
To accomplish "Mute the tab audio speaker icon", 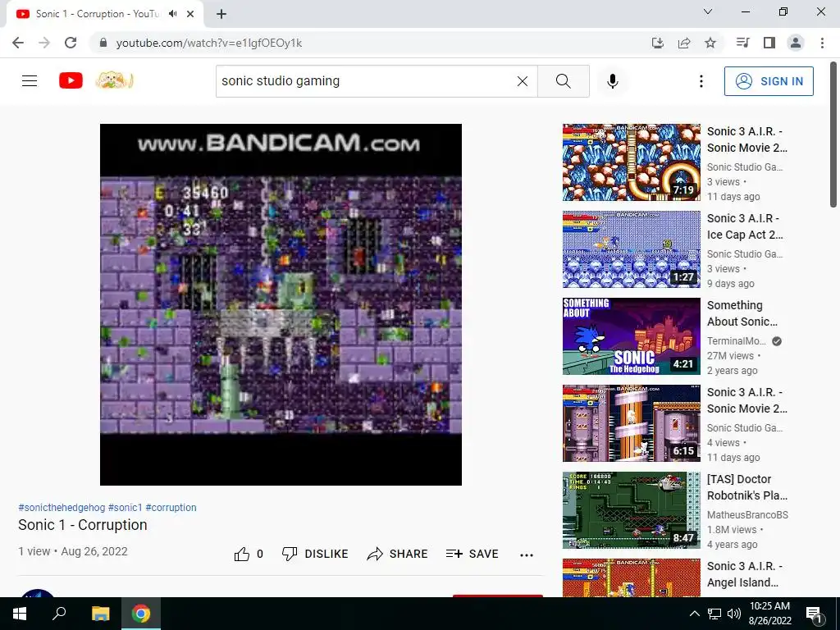I will coord(172,14).
